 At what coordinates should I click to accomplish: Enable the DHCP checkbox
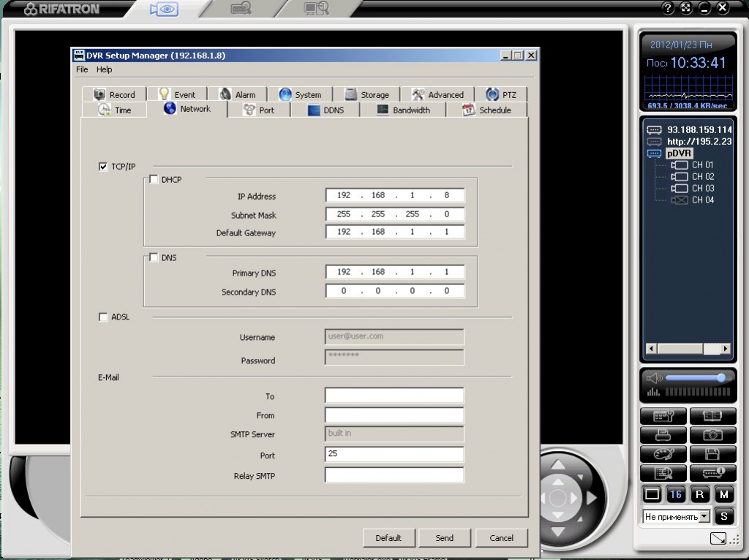(154, 179)
